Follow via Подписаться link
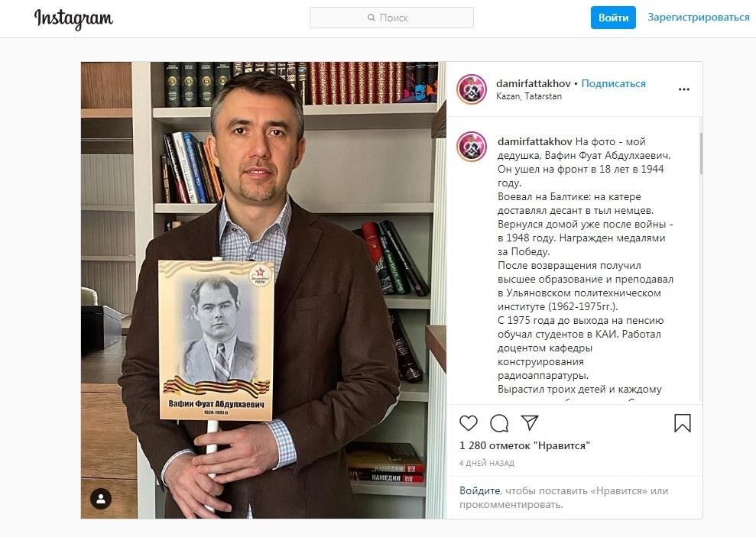Image resolution: width=756 pixels, height=537 pixels. [x=613, y=83]
